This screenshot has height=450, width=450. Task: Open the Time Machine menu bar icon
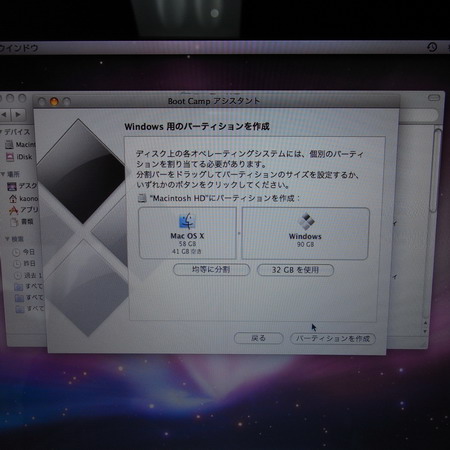(432, 47)
